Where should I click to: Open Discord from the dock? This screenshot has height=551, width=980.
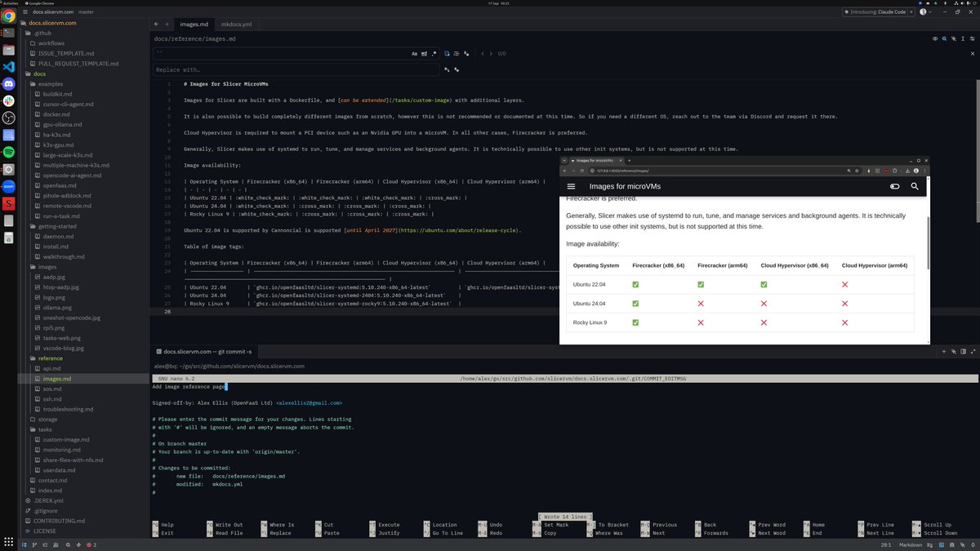click(9, 83)
